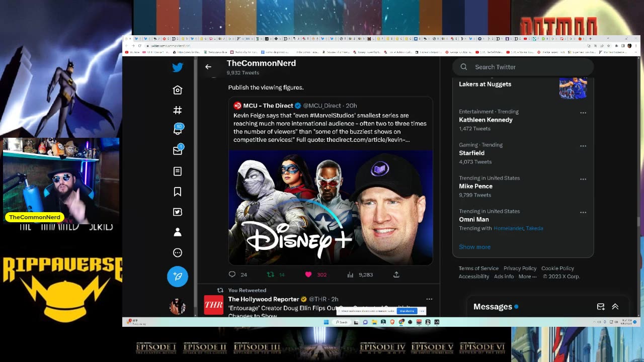Open the Starfield trending topic
Screen dimensions: 644x362
point(471,153)
